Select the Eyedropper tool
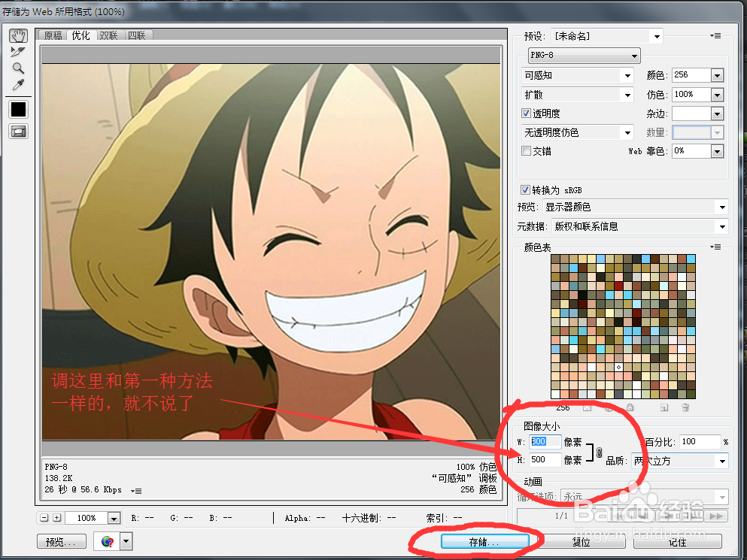The width and height of the screenshot is (747, 560). point(18,85)
